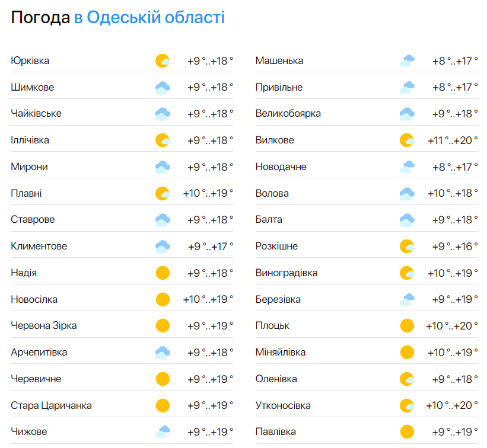This screenshot has height=448, width=487.
Task: Open the forecast for Виноградівка
Action: coord(287,273)
